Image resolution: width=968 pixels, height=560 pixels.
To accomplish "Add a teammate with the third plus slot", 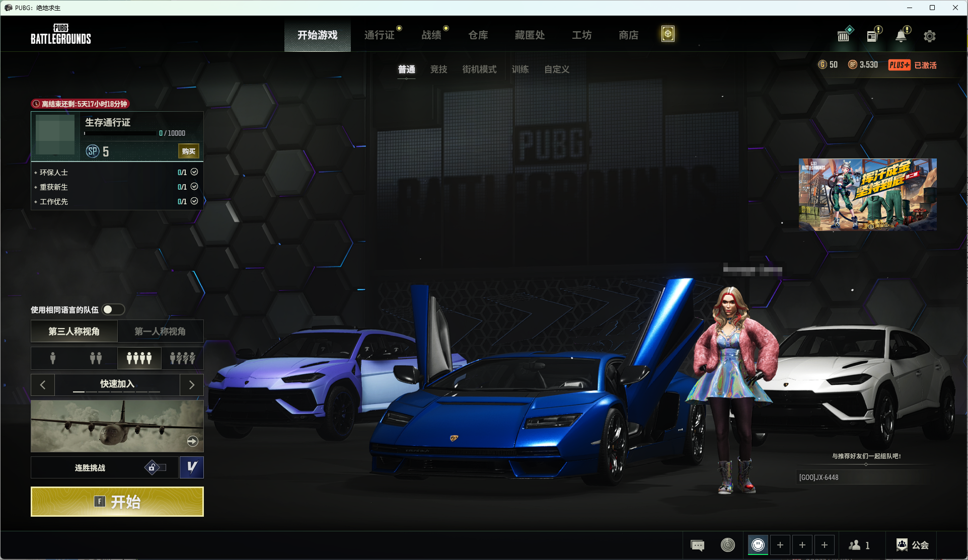I will 825,545.
